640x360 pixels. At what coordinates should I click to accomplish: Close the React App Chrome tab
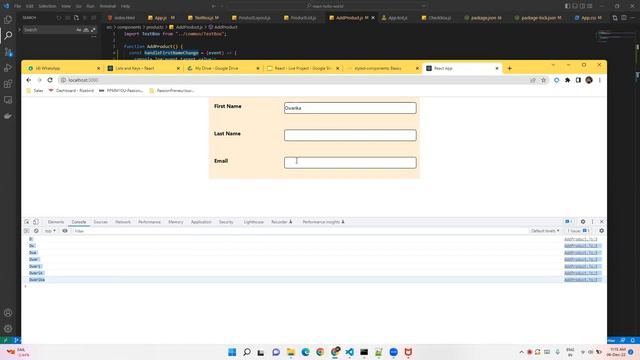pos(497,68)
